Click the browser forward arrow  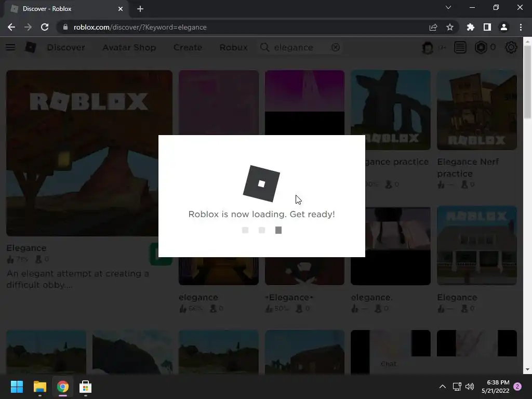click(28, 27)
